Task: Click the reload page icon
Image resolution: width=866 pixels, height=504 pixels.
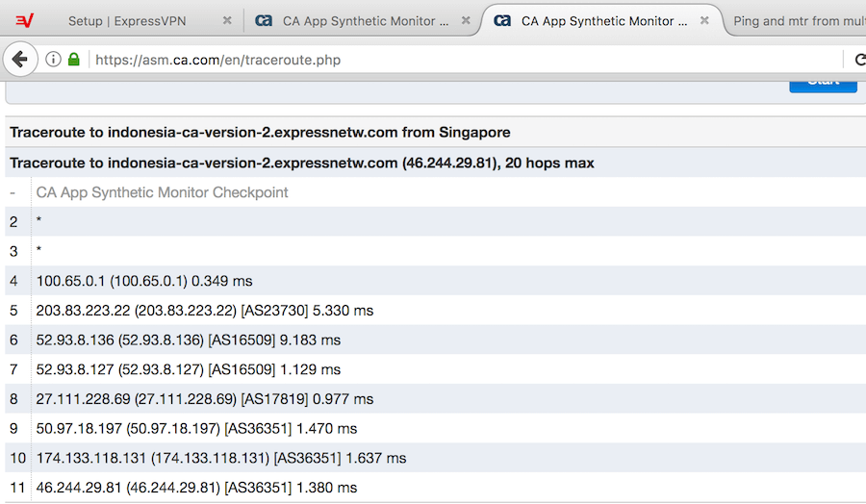Action: click(x=860, y=60)
